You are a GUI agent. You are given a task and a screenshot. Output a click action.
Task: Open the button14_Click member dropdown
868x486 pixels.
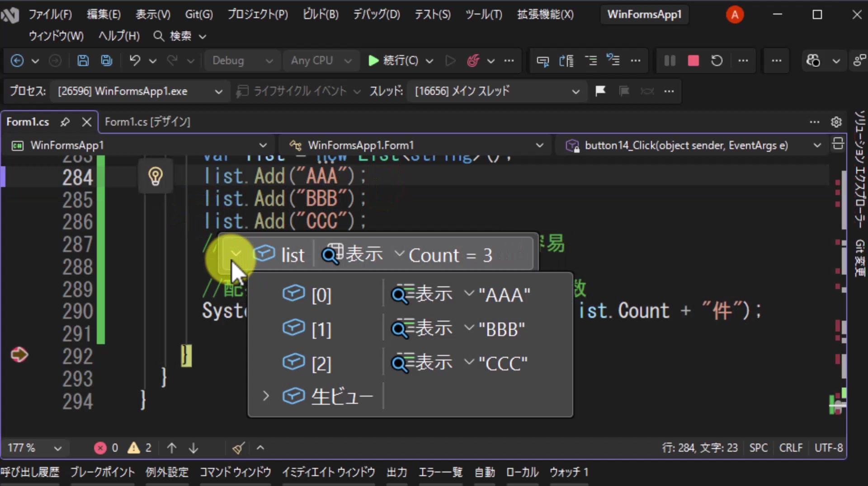point(691,145)
